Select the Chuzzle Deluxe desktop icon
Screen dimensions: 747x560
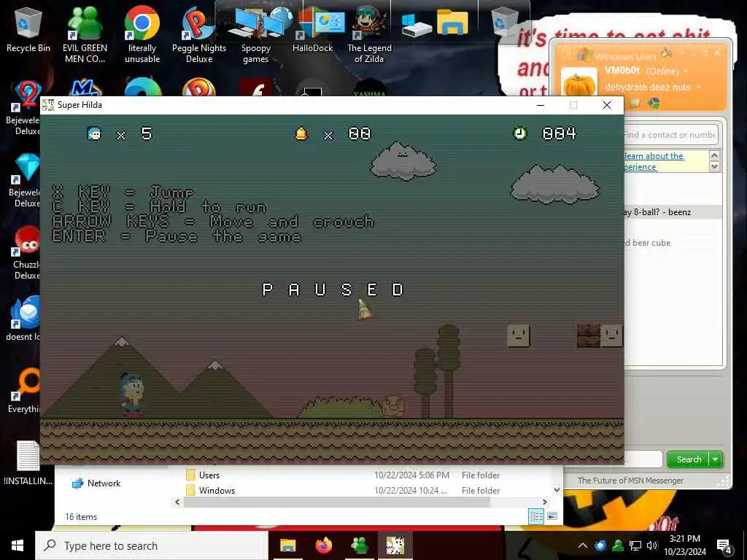click(27, 252)
